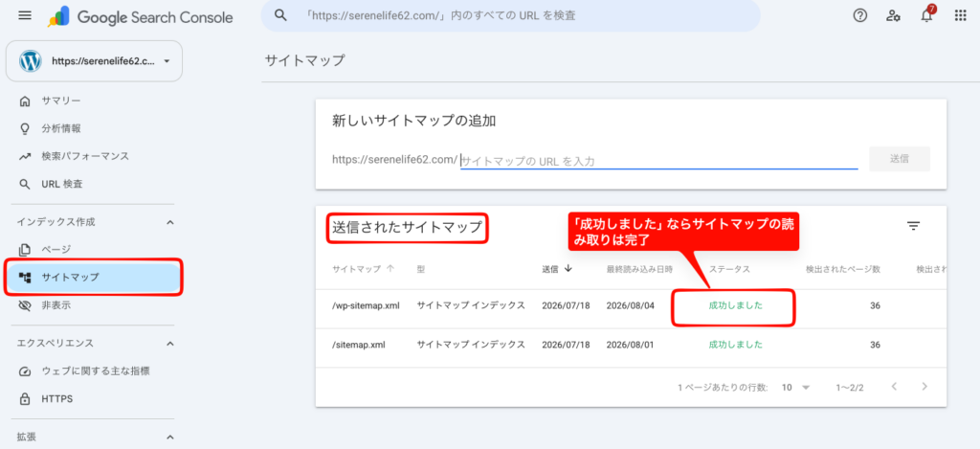
Task: Click the 検出されたページ数 column header
Action: click(x=843, y=270)
